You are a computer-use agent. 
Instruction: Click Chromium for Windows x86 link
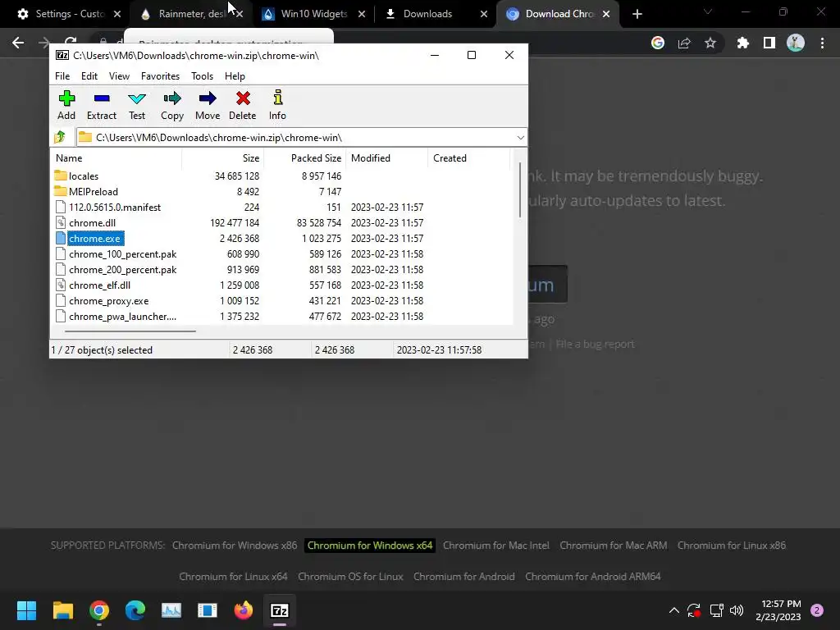[x=235, y=546]
